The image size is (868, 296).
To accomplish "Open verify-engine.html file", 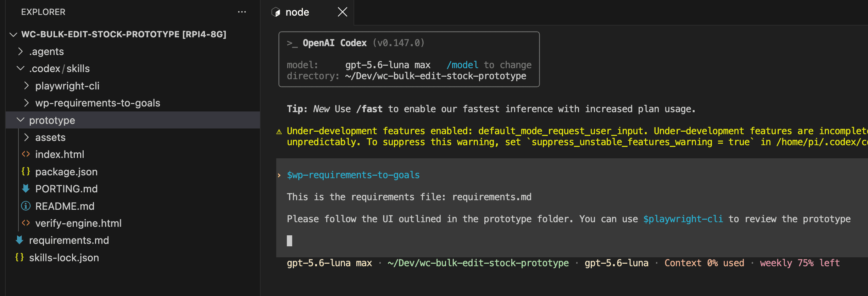I will [x=78, y=223].
